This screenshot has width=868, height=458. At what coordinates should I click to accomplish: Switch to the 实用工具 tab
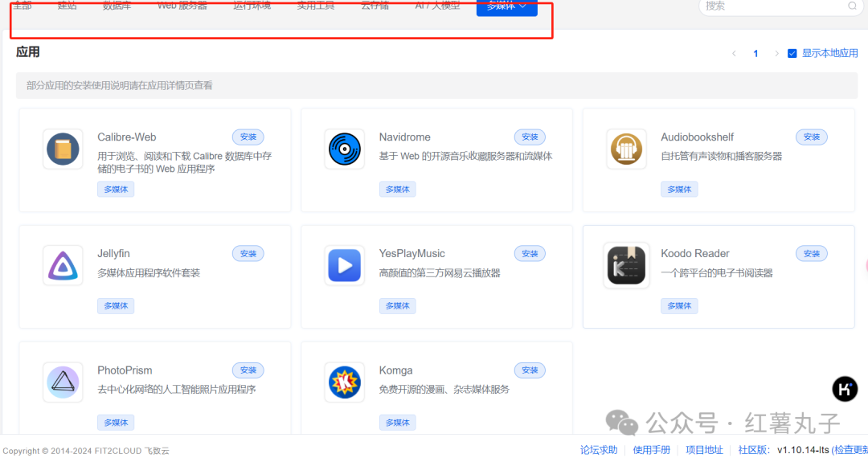(316, 6)
